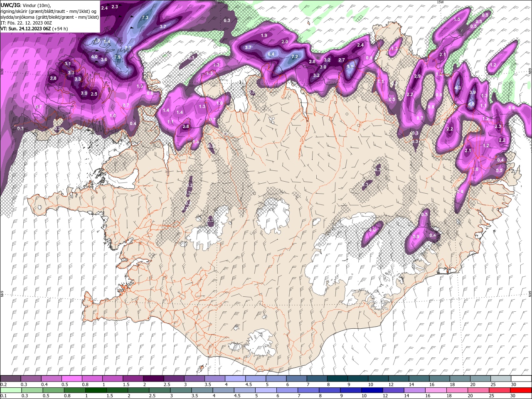Click the 6.4 precipitation value on map
532x399 pixels.
[x=271, y=54]
